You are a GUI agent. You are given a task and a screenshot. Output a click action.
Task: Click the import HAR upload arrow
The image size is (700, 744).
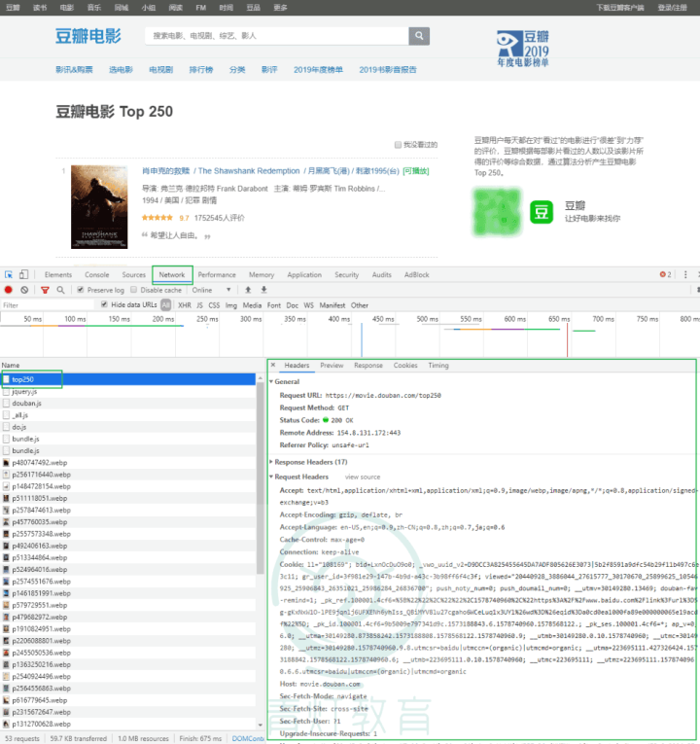[248, 290]
